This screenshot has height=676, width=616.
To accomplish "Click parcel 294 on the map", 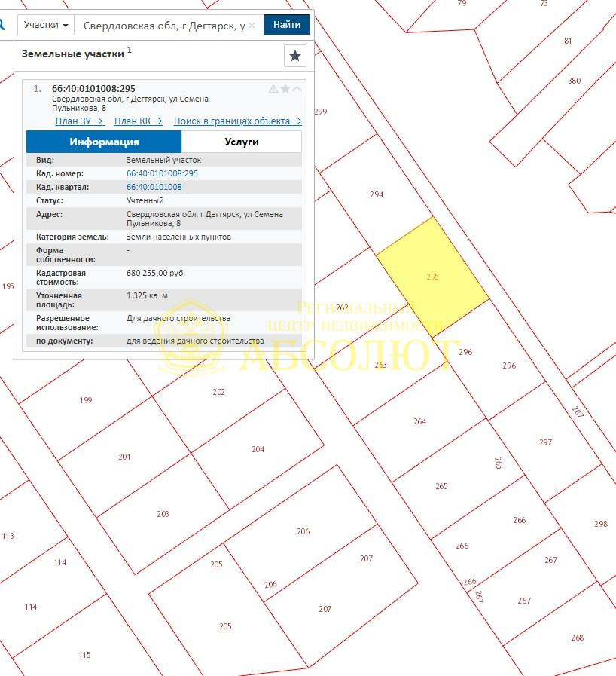I will (377, 194).
